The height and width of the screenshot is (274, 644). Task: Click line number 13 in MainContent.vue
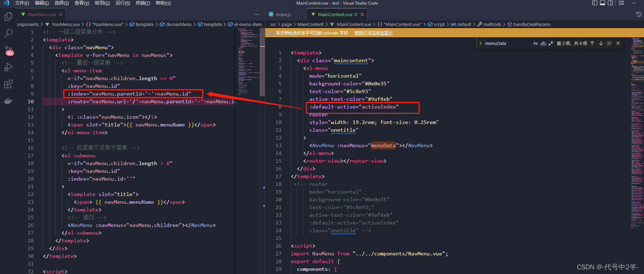click(278, 145)
